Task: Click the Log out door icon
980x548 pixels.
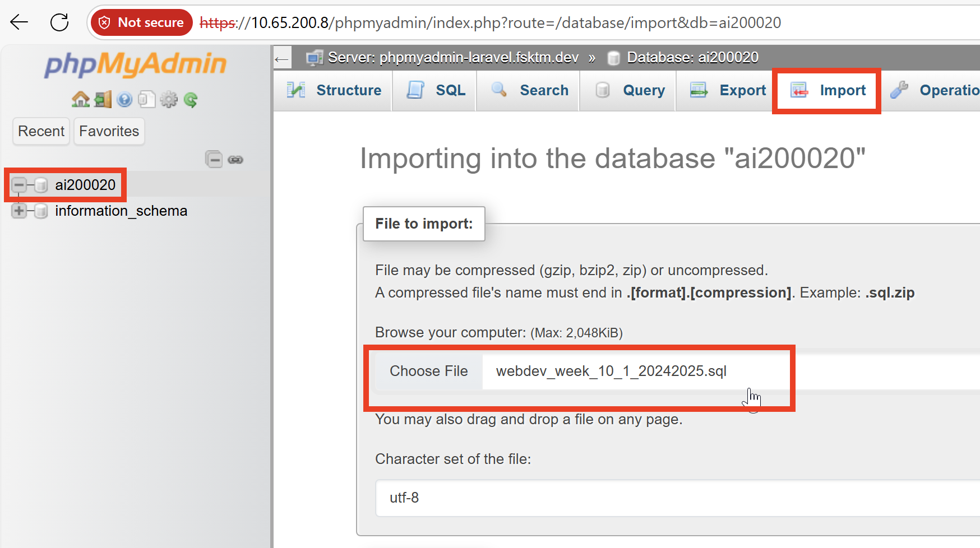Action: pyautogui.click(x=103, y=100)
